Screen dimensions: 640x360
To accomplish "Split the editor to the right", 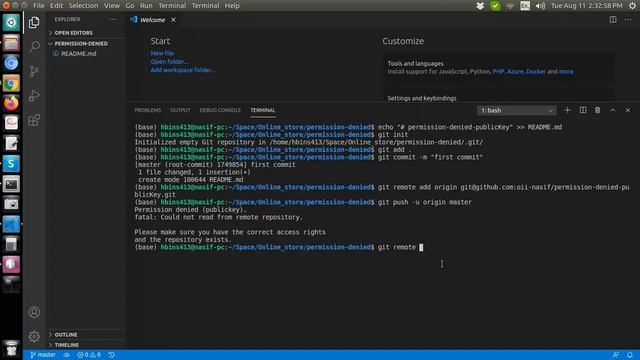I will pyautogui.click(x=613, y=20).
